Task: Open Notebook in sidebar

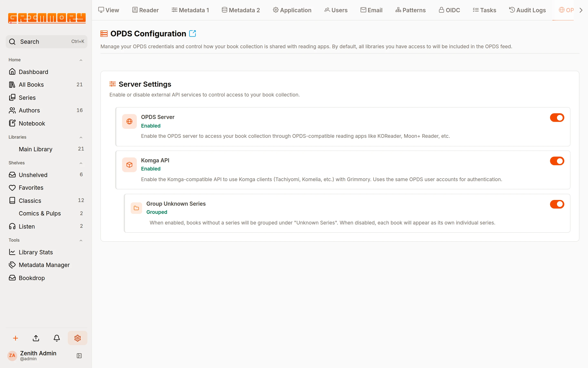Action: click(x=46, y=123)
